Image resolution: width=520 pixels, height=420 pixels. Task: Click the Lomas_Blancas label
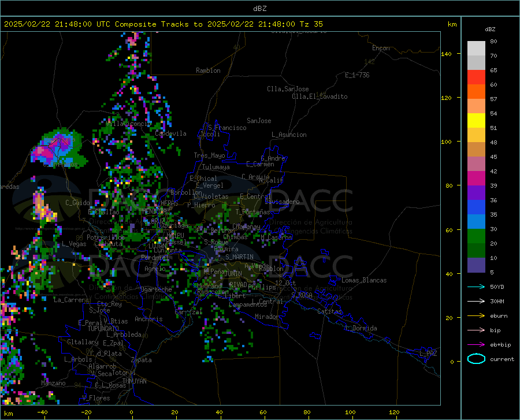[364, 280]
